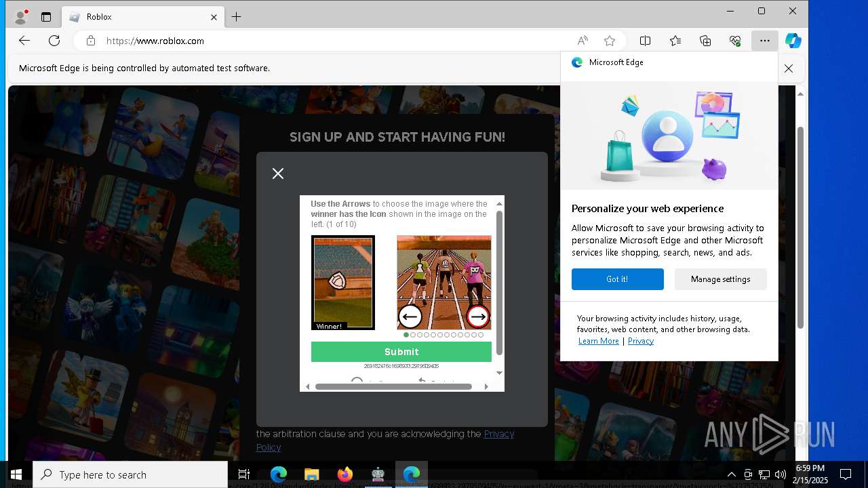Image resolution: width=868 pixels, height=488 pixels.
Task: Open the first Edge taskbar icon
Action: point(279,474)
